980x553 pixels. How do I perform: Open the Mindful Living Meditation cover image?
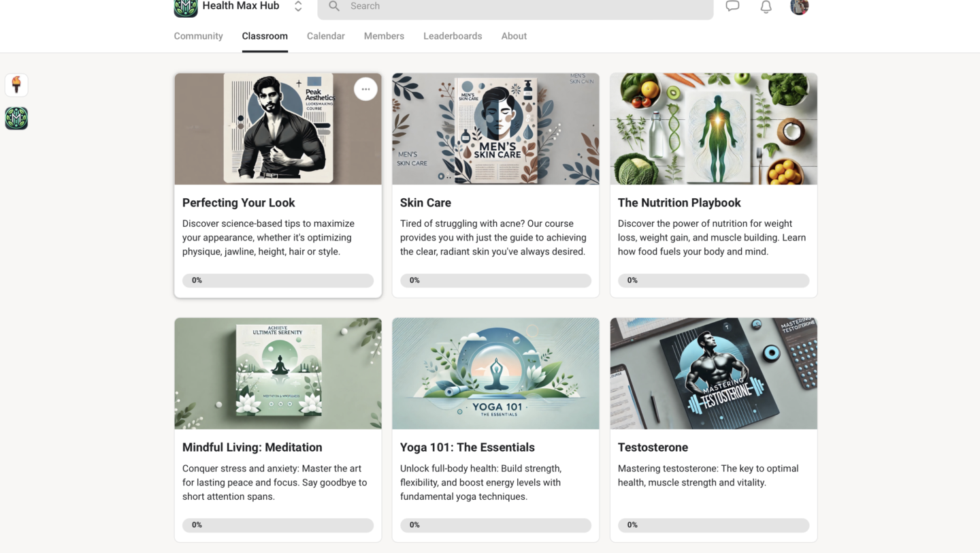pyautogui.click(x=278, y=374)
